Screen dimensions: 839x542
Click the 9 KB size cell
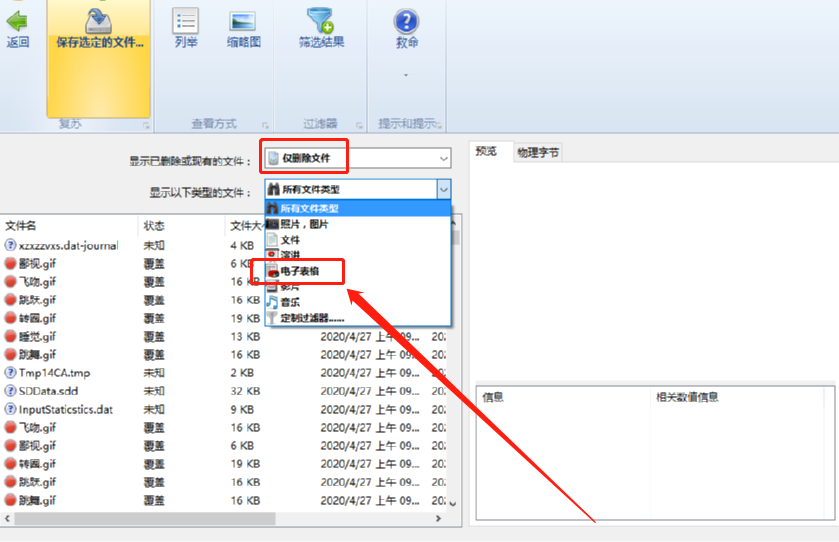[x=242, y=409]
